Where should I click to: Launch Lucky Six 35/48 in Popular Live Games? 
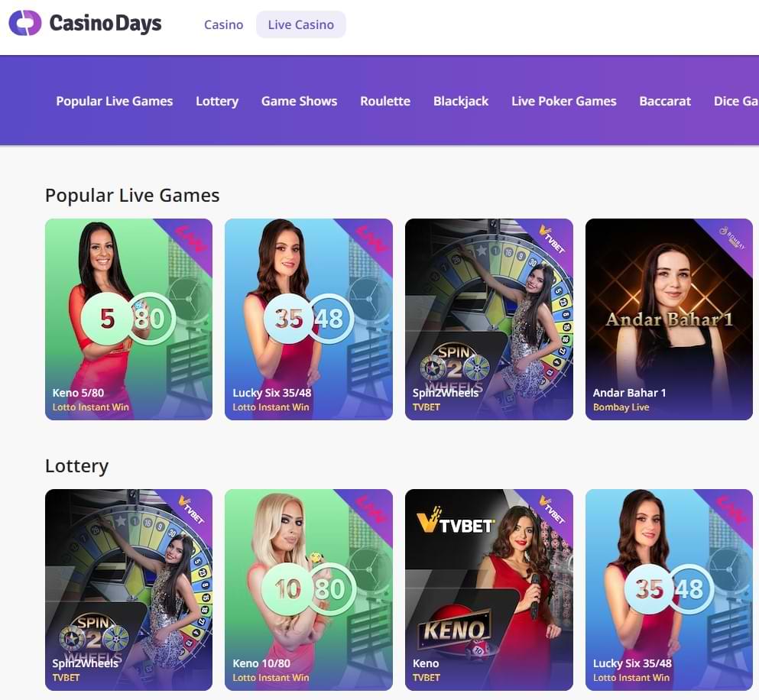coord(309,319)
